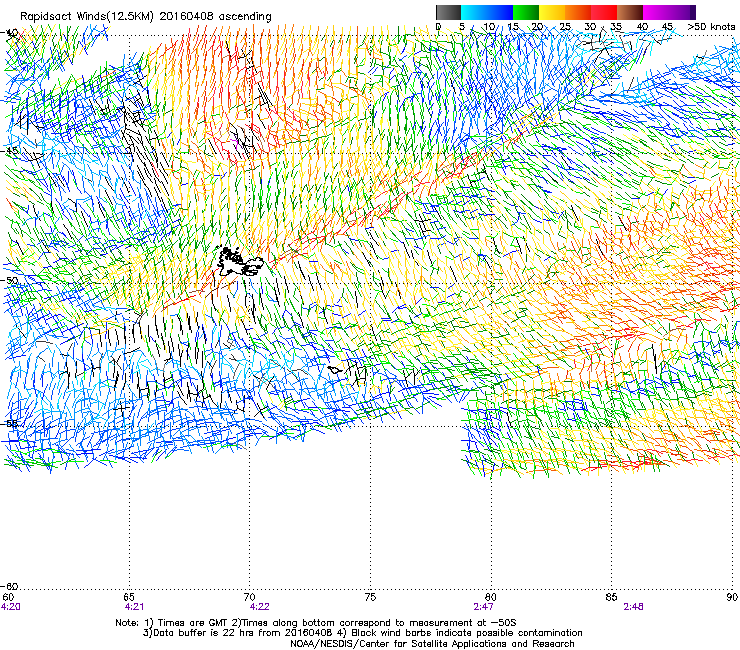The width and height of the screenshot is (740, 650).
Task: Click the longitude label '60' on bottom axis
Action: [x=8, y=597]
